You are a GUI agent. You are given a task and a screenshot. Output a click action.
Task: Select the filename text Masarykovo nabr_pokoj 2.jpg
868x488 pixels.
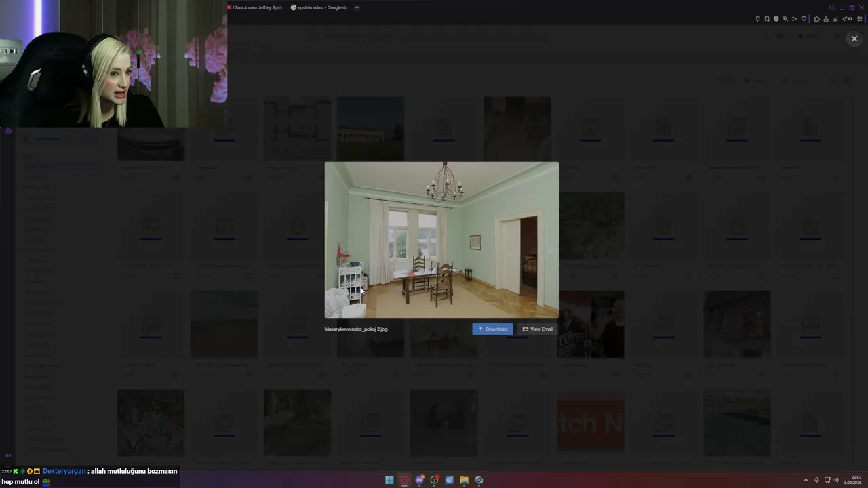pyautogui.click(x=356, y=329)
